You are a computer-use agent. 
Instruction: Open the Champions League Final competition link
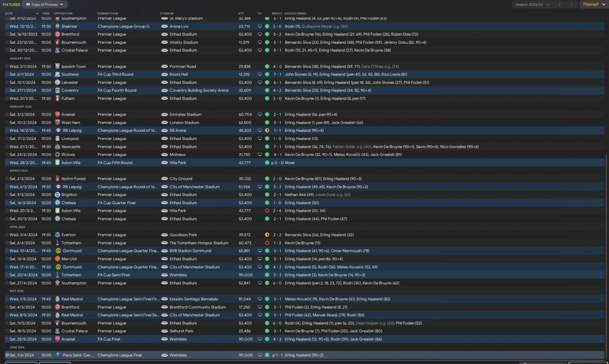120,355
